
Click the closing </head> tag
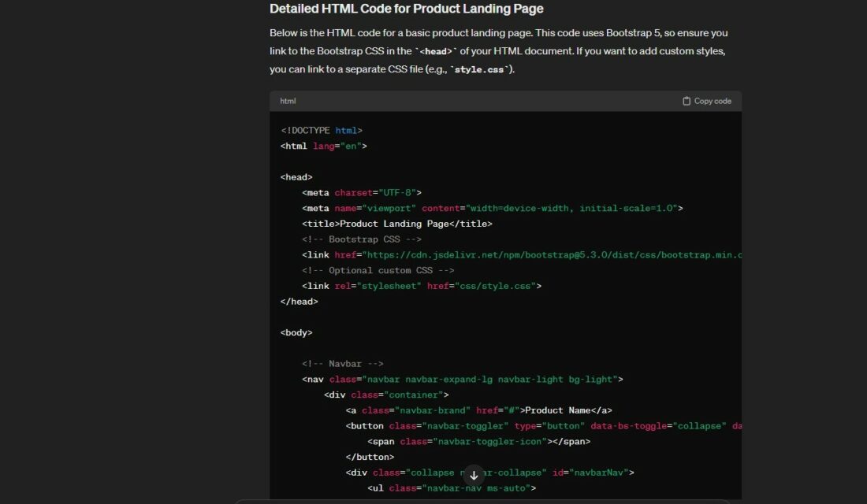pos(300,301)
